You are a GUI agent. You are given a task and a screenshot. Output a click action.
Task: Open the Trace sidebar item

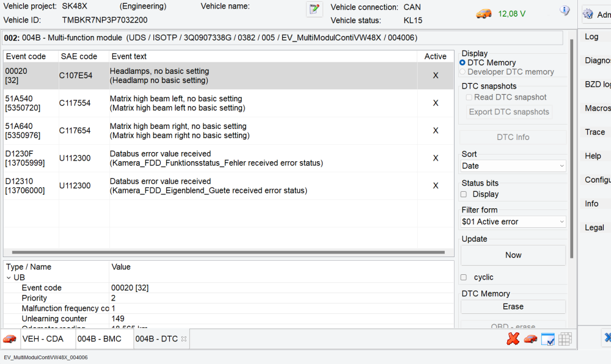tap(595, 132)
